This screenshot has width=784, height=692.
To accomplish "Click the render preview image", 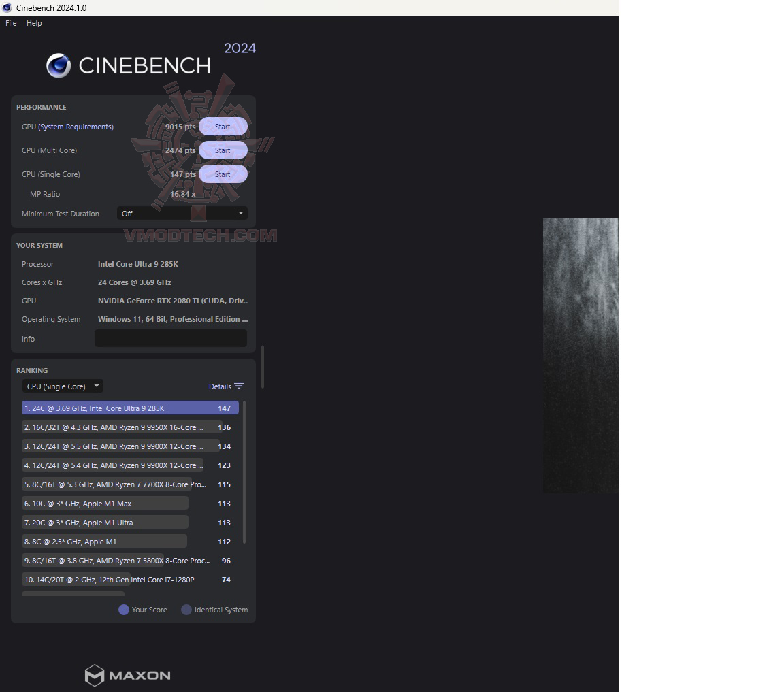I will (581, 355).
